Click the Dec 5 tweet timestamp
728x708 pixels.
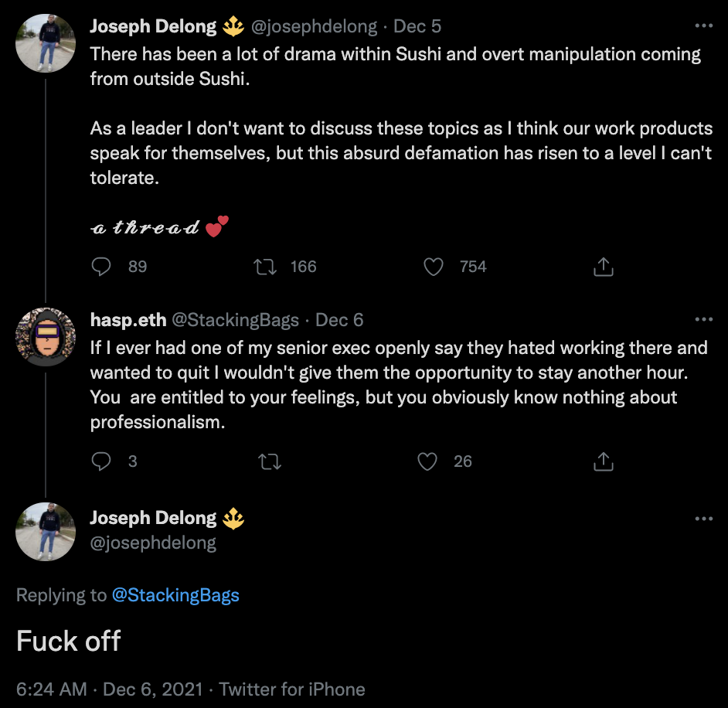click(x=417, y=26)
